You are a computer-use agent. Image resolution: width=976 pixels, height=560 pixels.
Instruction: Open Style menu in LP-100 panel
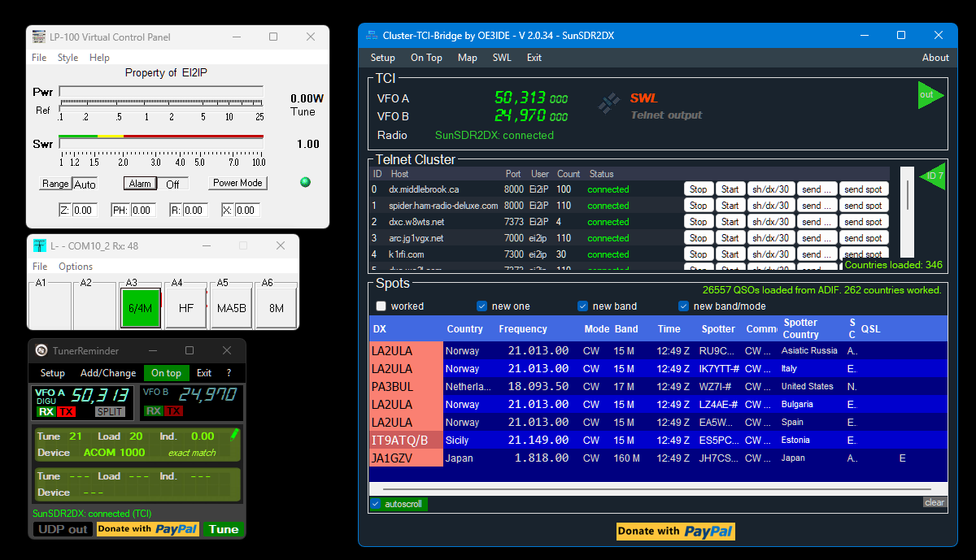pyautogui.click(x=68, y=58)
